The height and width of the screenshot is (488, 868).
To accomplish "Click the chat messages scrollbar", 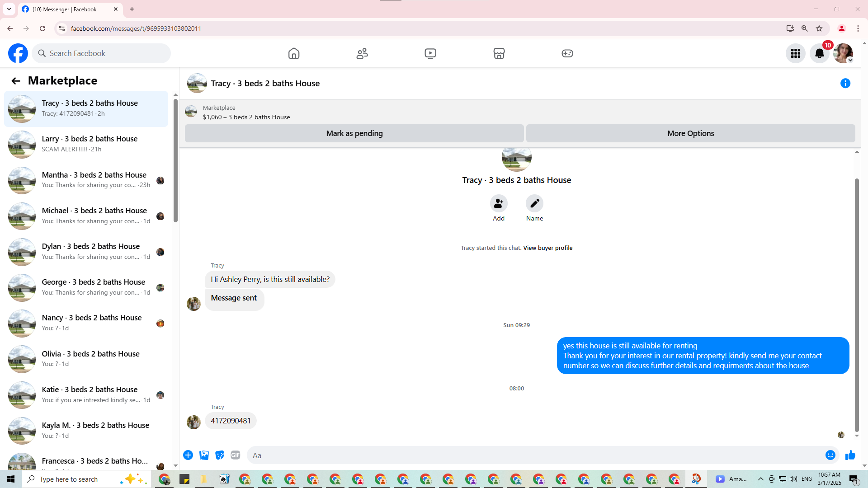I will point(857,305).
